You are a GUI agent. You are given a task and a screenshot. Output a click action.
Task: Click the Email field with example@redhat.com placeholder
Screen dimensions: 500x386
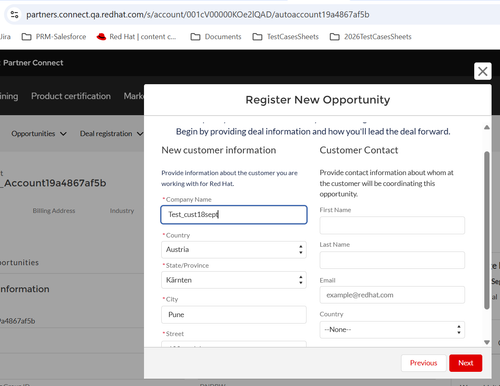392,295
